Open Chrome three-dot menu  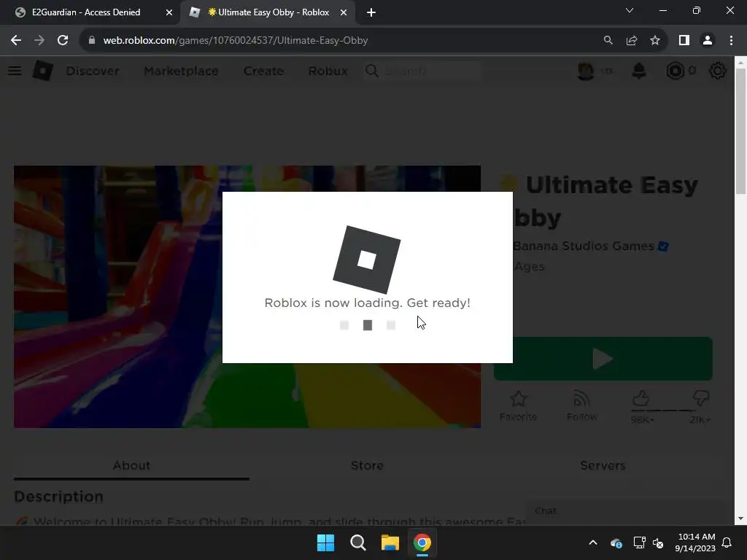coord(731,41)
